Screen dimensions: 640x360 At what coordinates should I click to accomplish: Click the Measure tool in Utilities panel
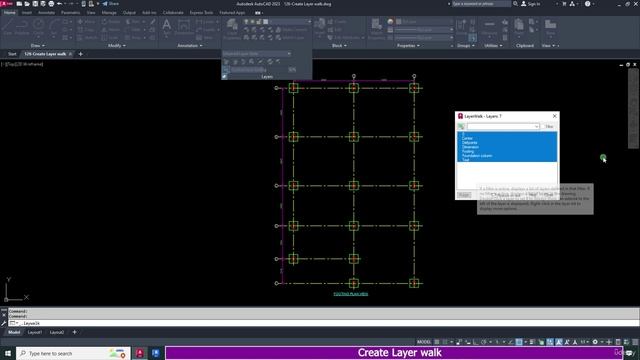tap(489, 27)
